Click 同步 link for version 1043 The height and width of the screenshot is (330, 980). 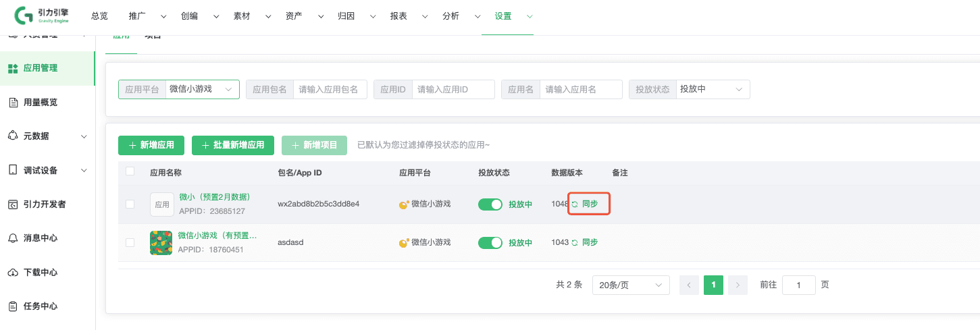click(x=590, y=242)
